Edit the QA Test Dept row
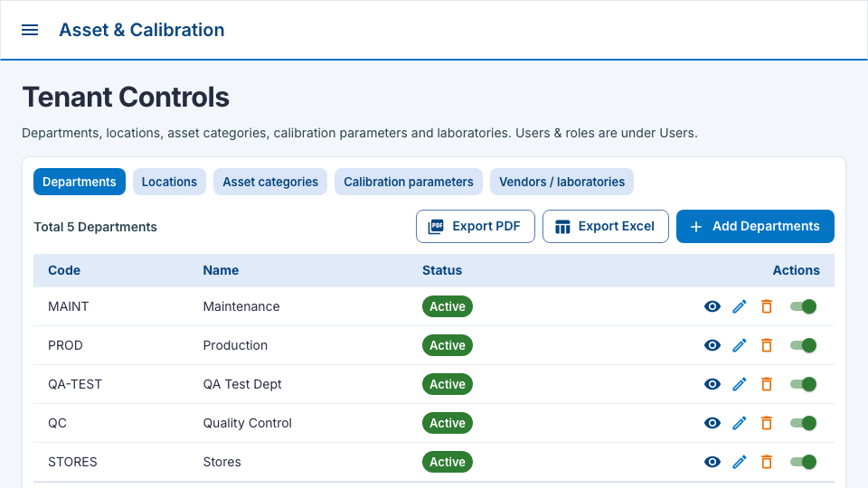This screenshot has width=868, height=488. click(x=740, y=384)
